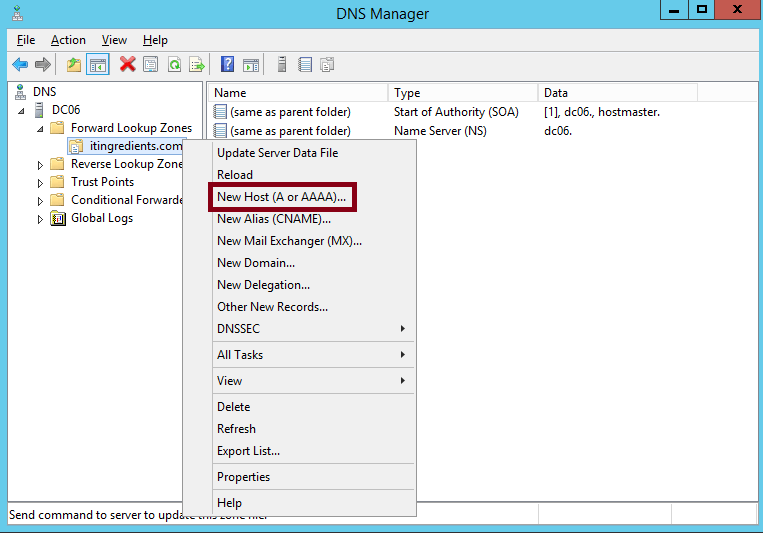Click the server tower toolbar icon
Screen dimensions: 763x533
click(x=282, y=65)
